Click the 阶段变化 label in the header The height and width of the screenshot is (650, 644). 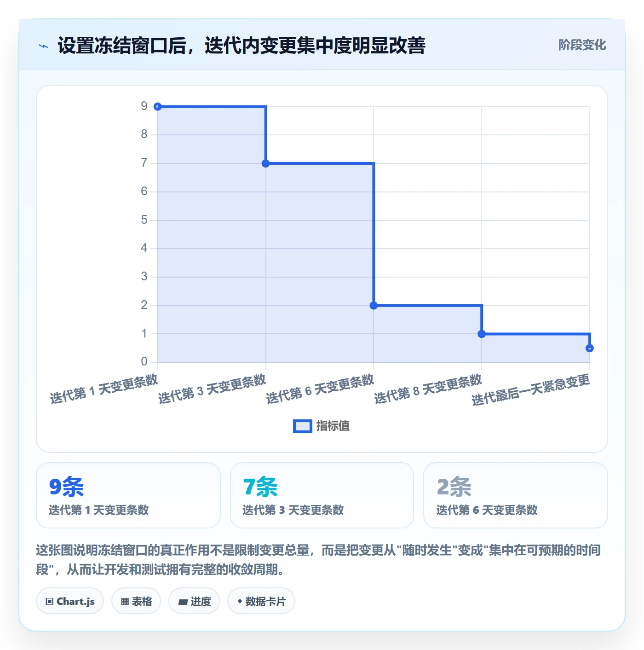[x=582, y=45]
